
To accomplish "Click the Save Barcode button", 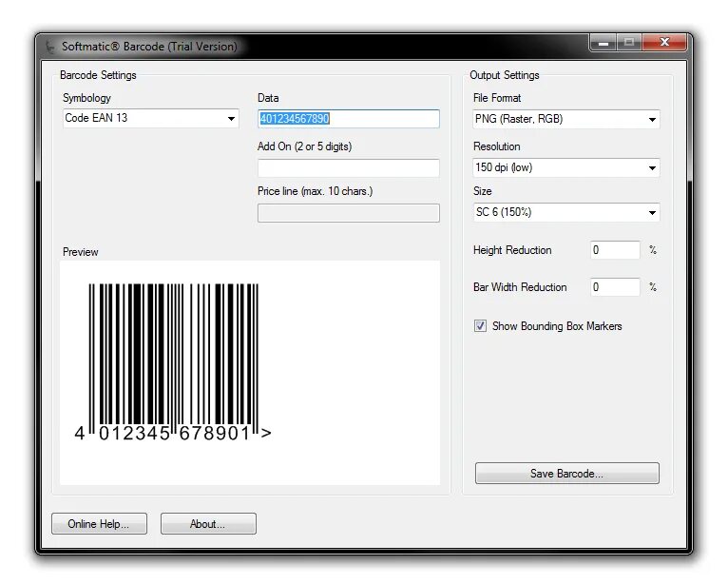I will point(566,473).
